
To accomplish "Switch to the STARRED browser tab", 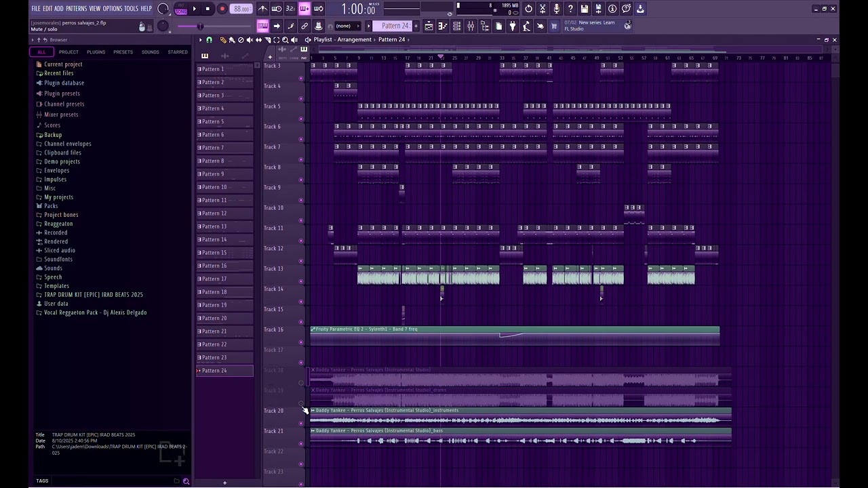I will (178, 52).
